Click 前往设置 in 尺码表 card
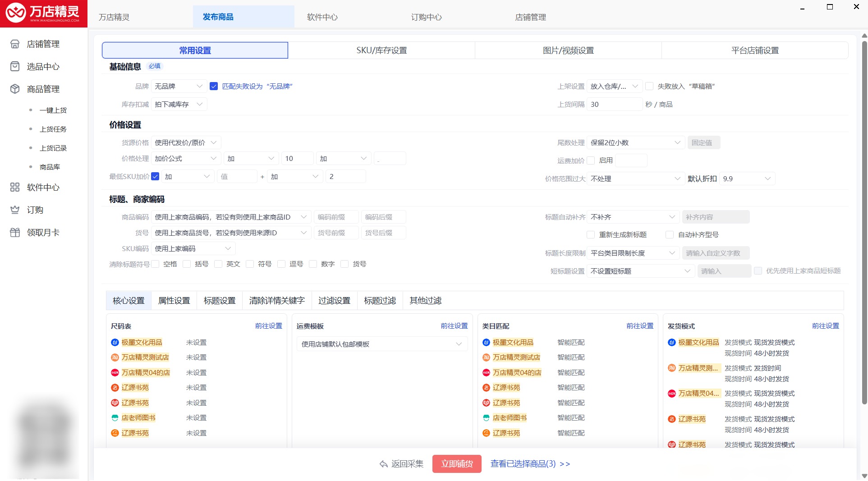This screenshot has height=481, width=868. click(269, 325)
